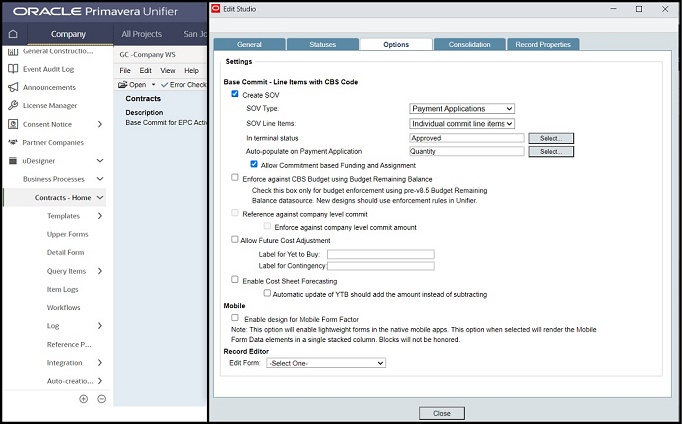Click Select button for In terminal status
683x424 pixels.
point(551,138)
